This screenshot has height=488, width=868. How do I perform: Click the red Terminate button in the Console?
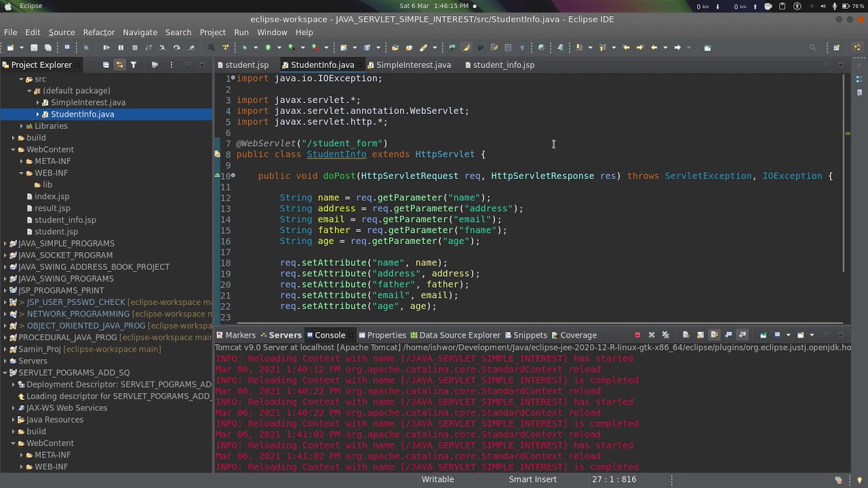[x=637, y=335]
